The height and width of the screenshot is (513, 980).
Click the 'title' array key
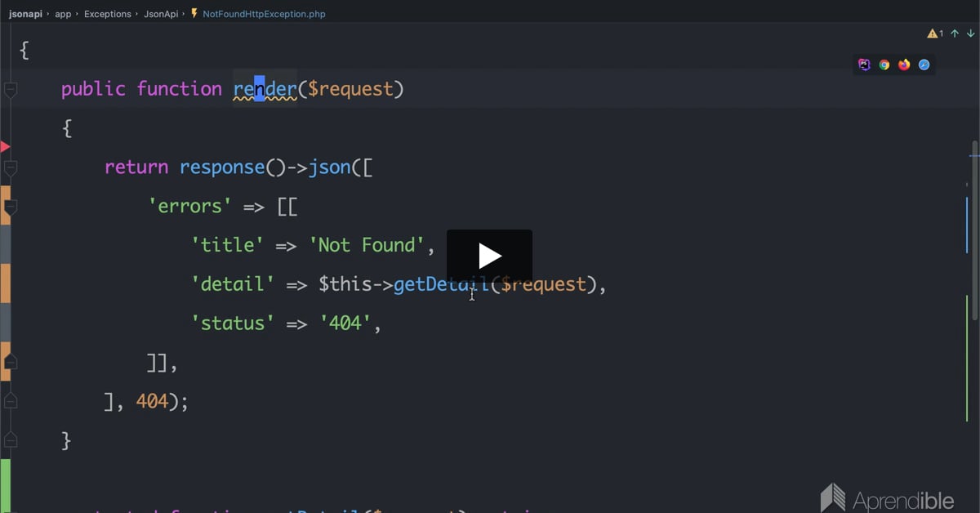click(x=228, y=245)
